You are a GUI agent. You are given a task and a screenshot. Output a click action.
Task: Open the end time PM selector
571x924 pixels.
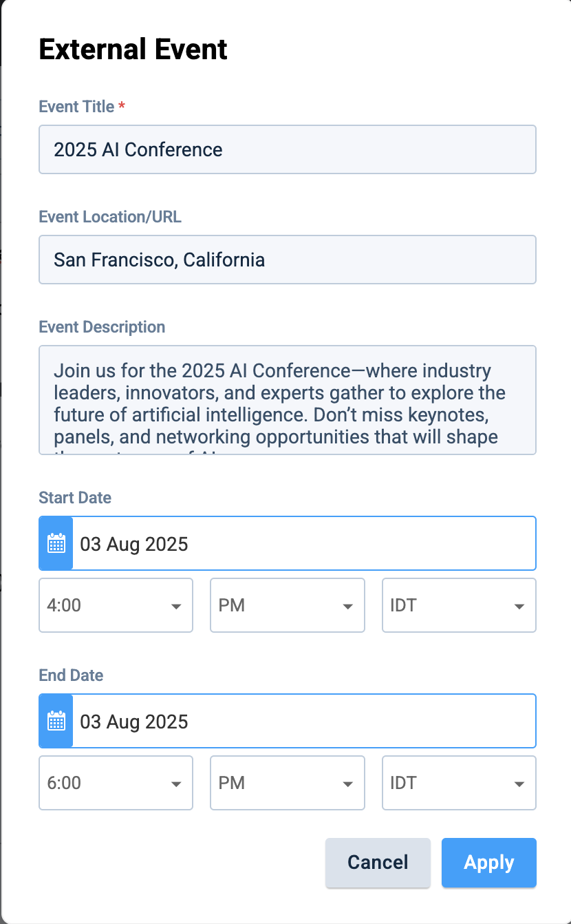(287, 783)
